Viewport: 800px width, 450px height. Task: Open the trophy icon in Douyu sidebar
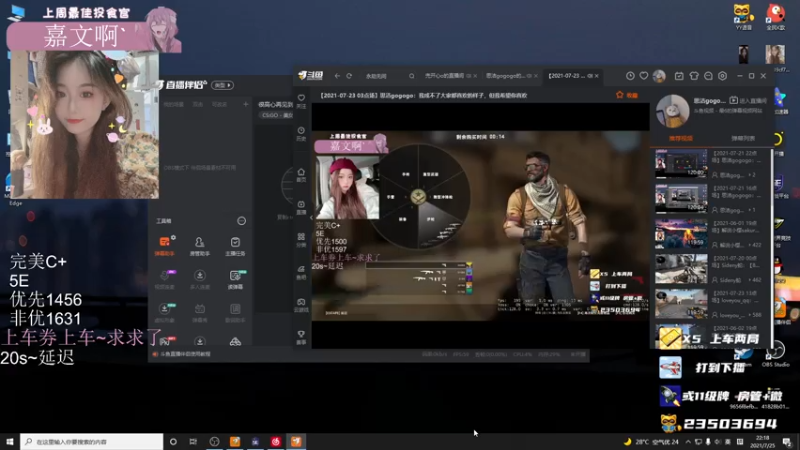(302, 337)
